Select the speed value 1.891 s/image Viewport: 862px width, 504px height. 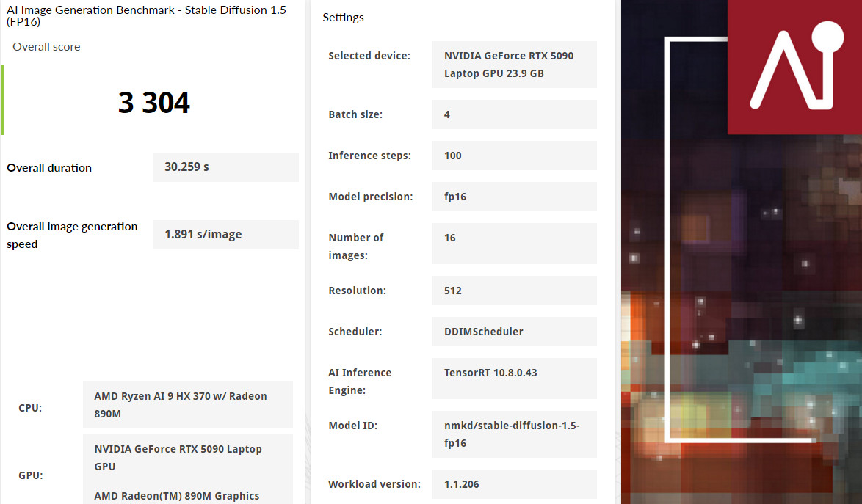click(x=225, y=235)
